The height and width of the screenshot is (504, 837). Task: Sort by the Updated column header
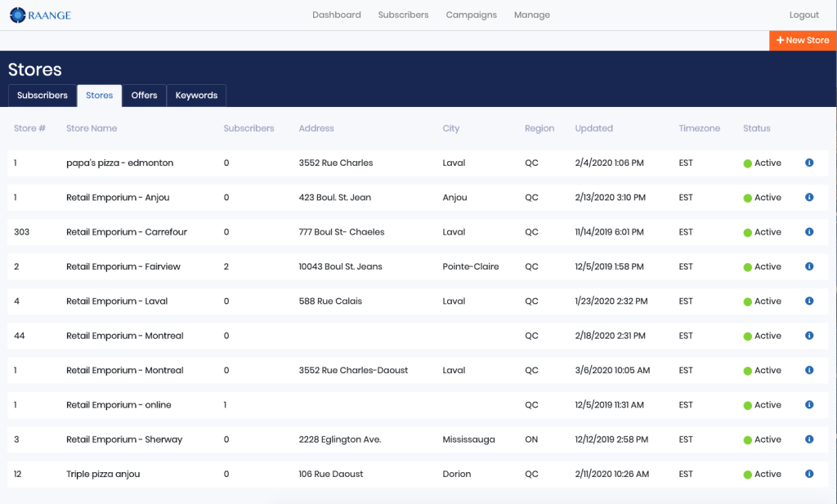point(593,128)
